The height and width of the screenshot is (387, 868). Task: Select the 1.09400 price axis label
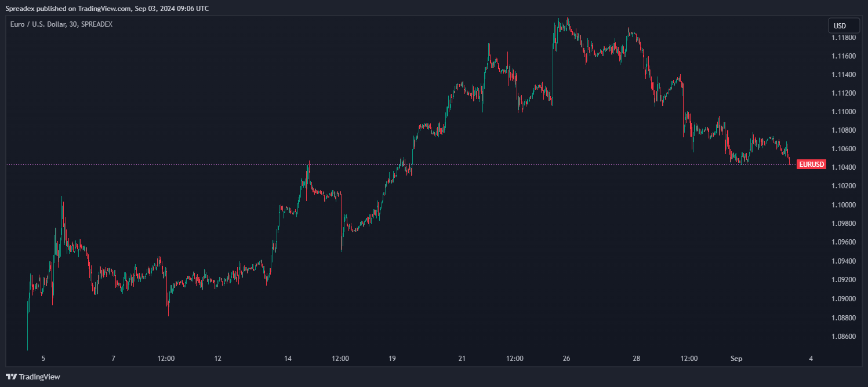(844, 261)
